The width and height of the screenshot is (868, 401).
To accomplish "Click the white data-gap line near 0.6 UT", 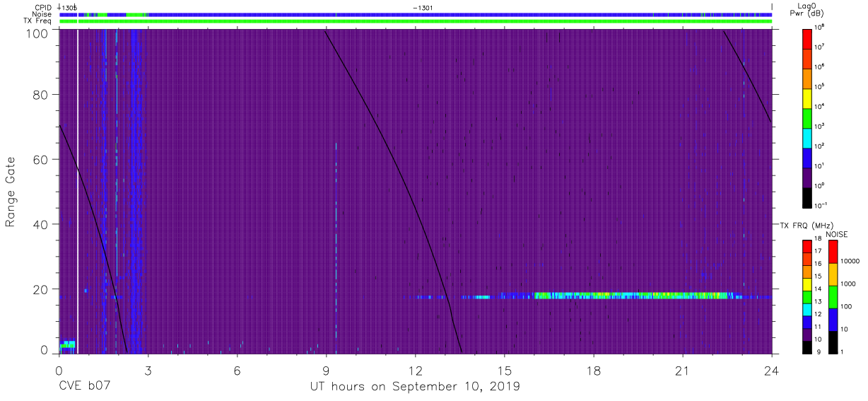I will (77, 192).
